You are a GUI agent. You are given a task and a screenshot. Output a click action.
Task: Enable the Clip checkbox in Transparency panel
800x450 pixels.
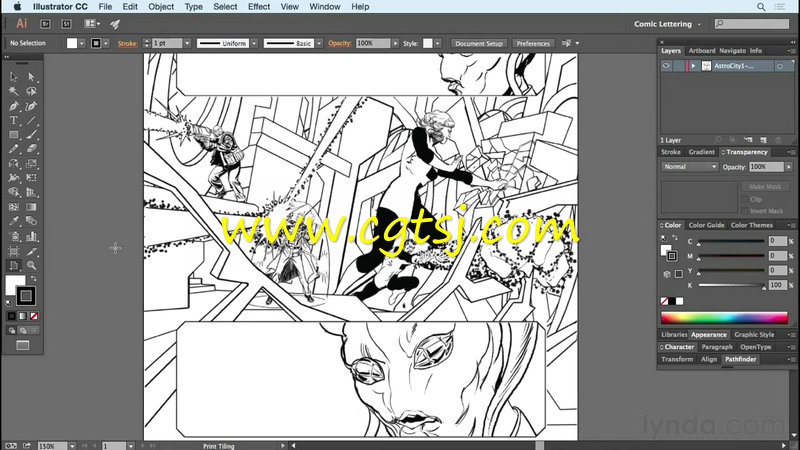pyautogui.click(x=745, y=199)
